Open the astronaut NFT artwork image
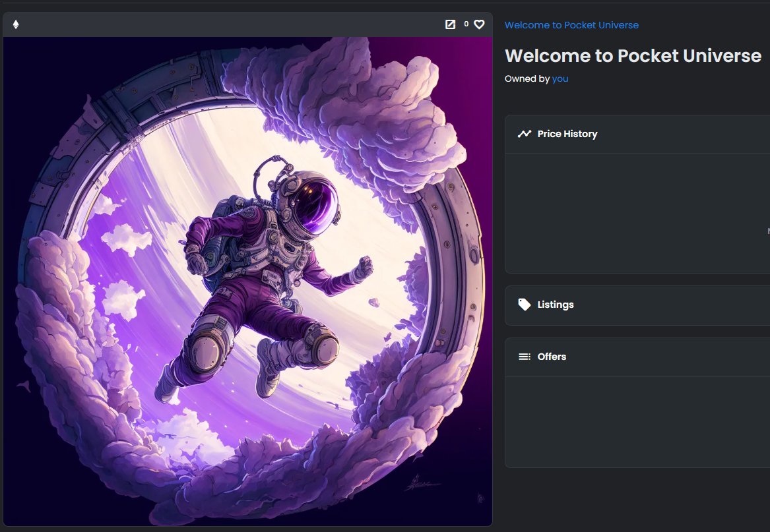This screenshot has height=532, width=770. click(x=247, y=281)
